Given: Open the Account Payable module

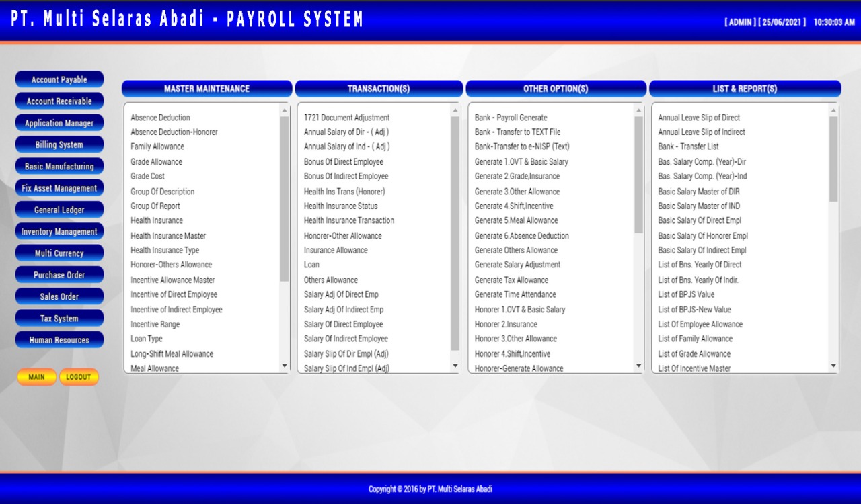Looking at the screenshot, I should tap(59, 79).
